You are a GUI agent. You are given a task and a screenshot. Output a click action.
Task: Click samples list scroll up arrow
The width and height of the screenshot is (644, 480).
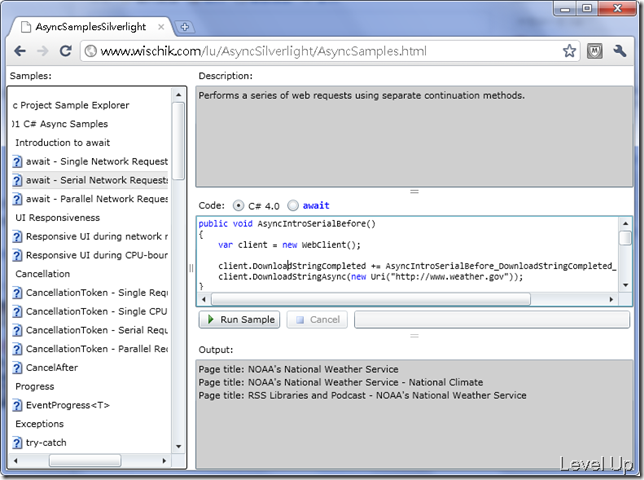[x=178, y=95]
